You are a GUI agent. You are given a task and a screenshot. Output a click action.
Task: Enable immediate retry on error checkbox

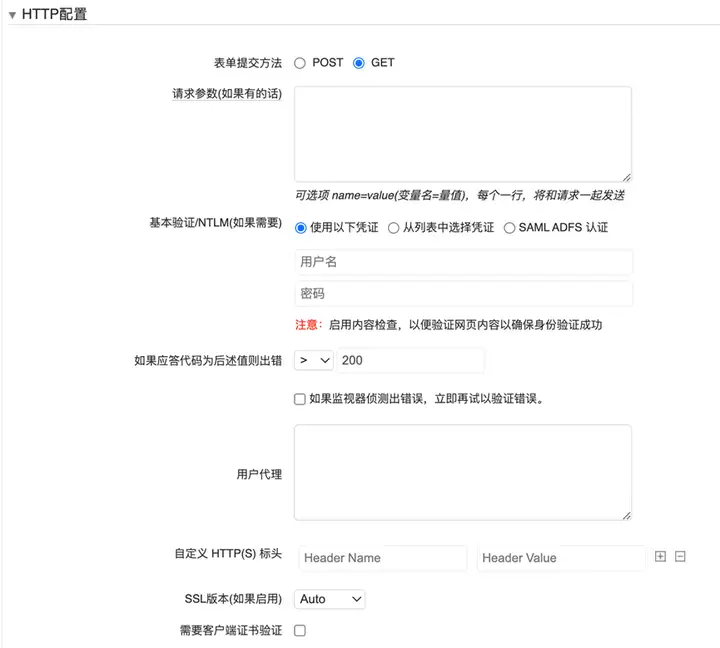[300, 399]
